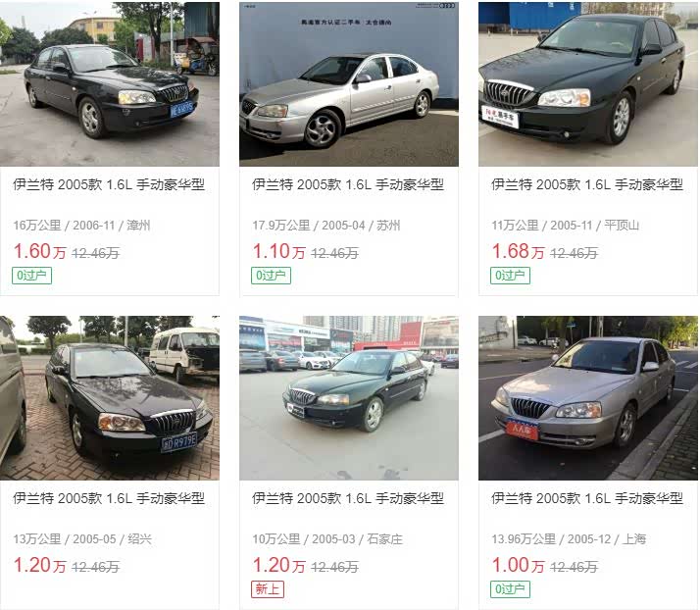Click the 17.9万公里 / 2005-04 / 苏州 details
The width and height of the screenshot is (700, 610).
[326, 226]
